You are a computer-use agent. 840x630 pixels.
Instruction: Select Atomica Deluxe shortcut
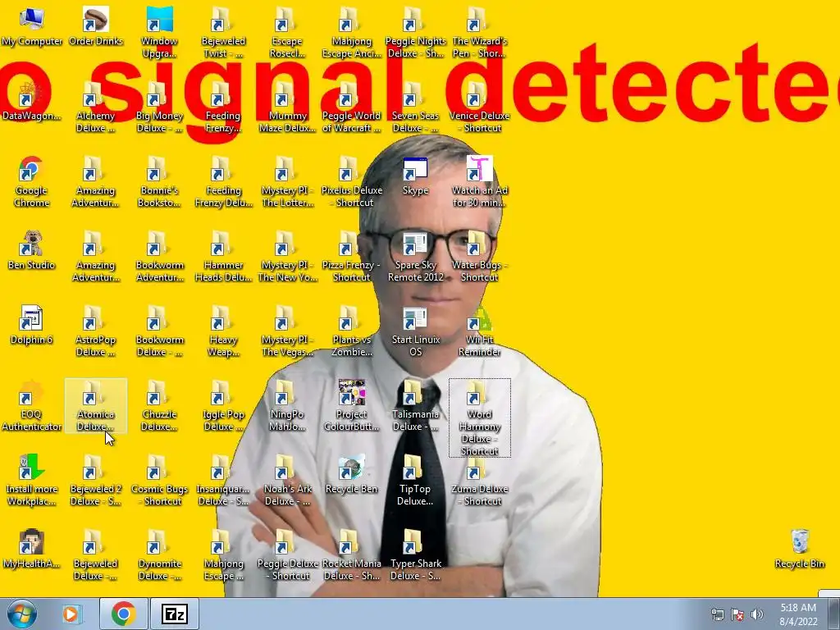coord(96,405)
